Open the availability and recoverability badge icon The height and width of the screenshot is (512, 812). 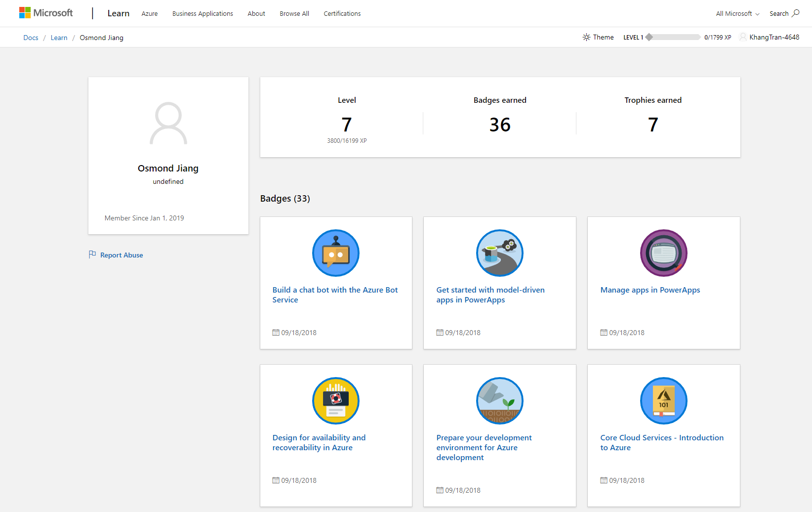pyautogui.click(x=336, y=401)
